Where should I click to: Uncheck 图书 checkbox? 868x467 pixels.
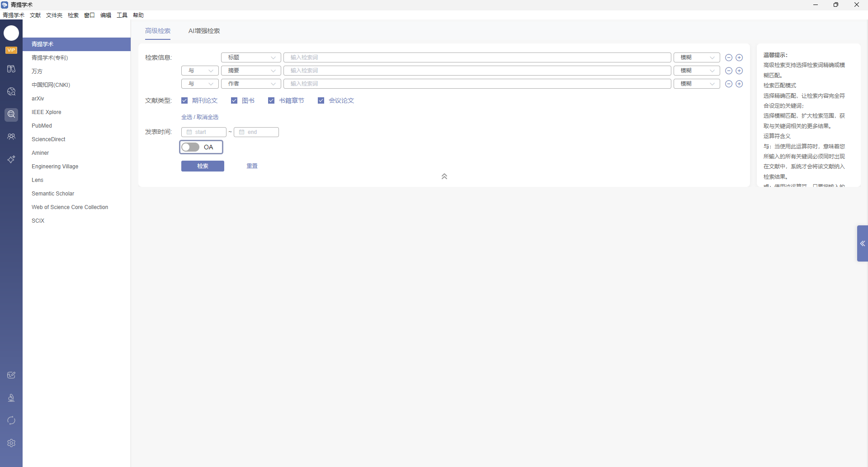click(x=234, y=100)
